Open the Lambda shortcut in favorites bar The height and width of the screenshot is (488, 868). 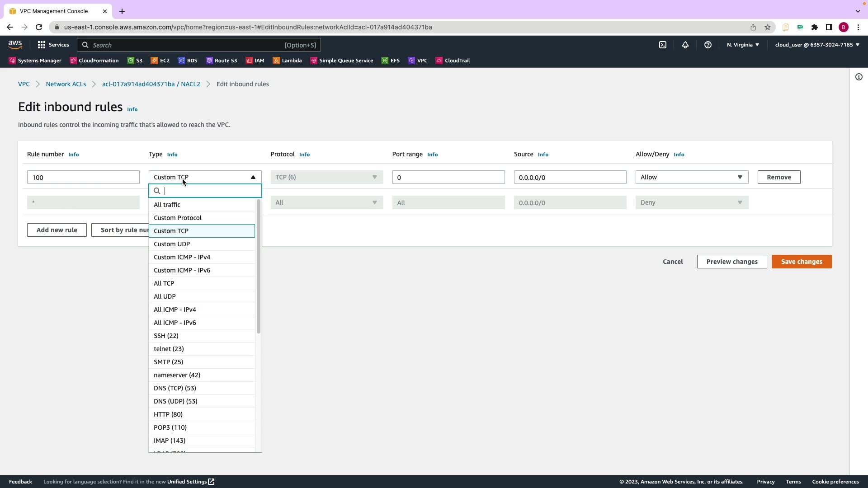point(287,61)
